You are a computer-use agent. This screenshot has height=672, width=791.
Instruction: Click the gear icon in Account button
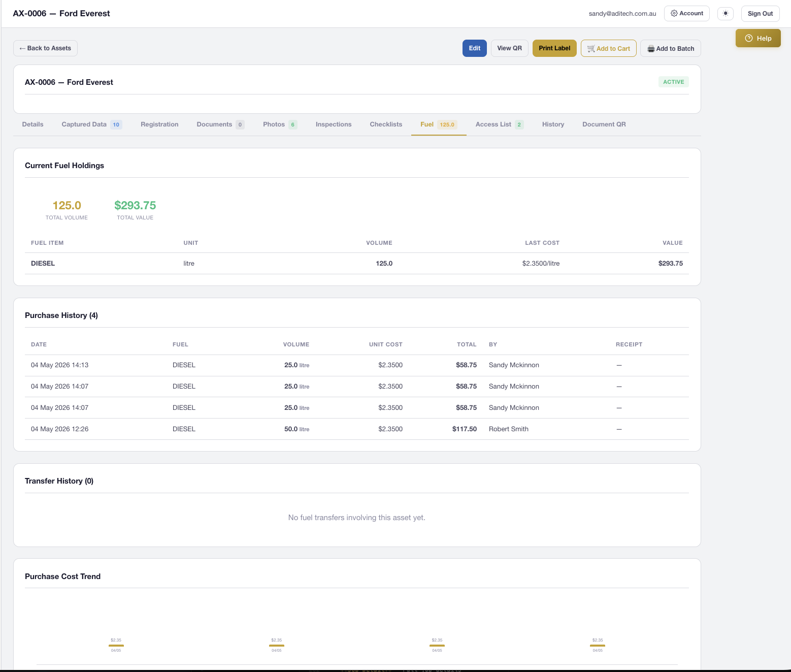674,13
